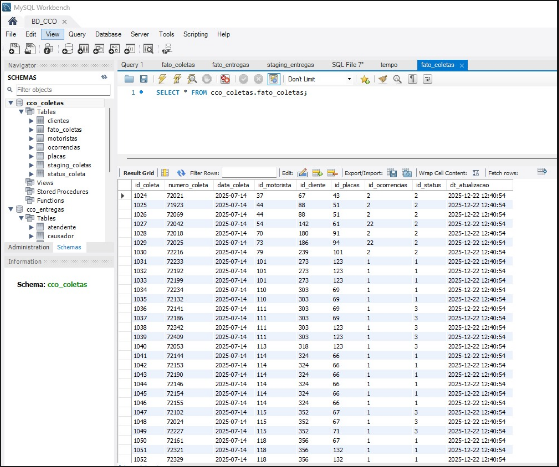Expand the motoristas table
The image size is (559, 467).
31,139
